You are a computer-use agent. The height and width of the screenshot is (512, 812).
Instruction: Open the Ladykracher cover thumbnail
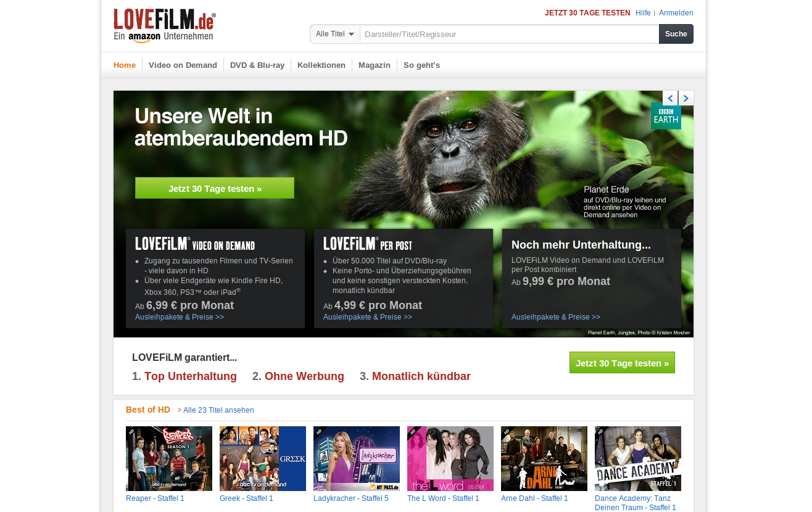tap(357, 458)
